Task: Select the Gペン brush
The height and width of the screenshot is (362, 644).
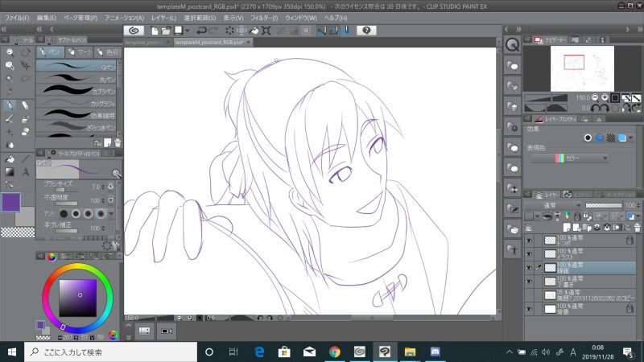Action: [76, 66]
